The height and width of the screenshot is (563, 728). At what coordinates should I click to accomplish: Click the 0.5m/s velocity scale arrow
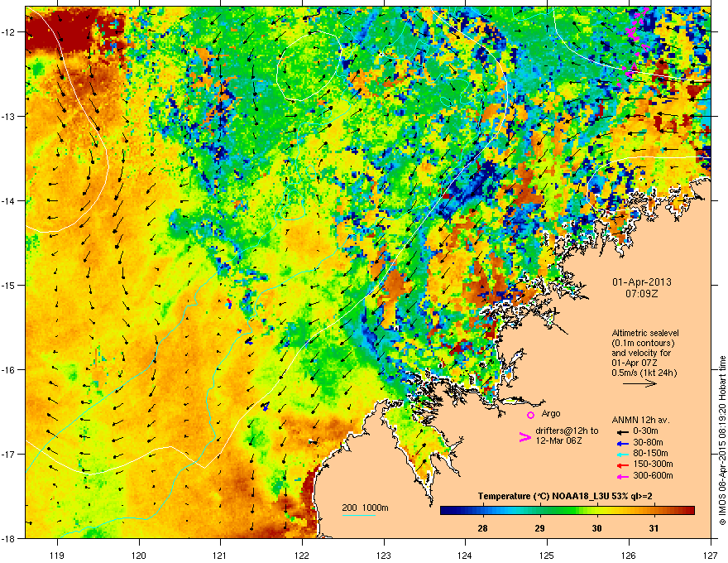[x=639, y=383]
